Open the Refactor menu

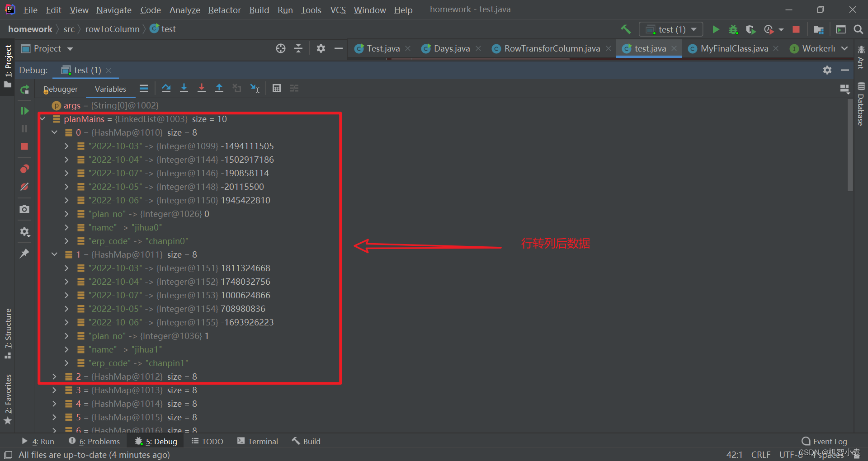click(224, 10)
